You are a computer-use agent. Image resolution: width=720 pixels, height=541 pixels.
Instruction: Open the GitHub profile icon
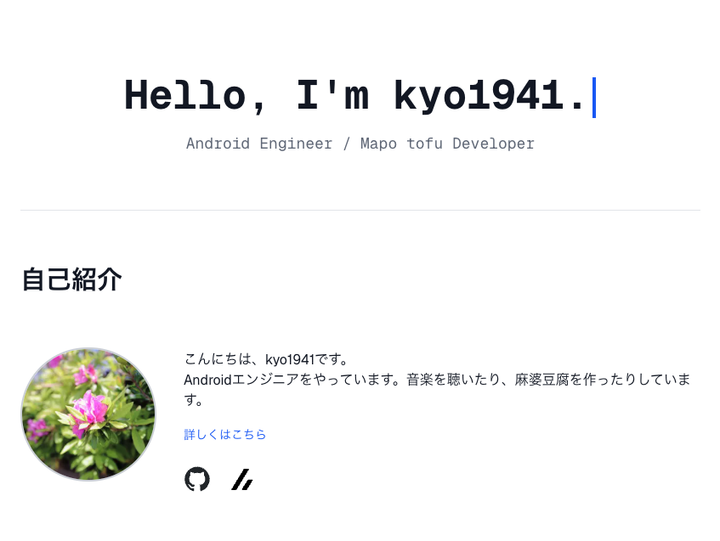[x=197, y=479]
